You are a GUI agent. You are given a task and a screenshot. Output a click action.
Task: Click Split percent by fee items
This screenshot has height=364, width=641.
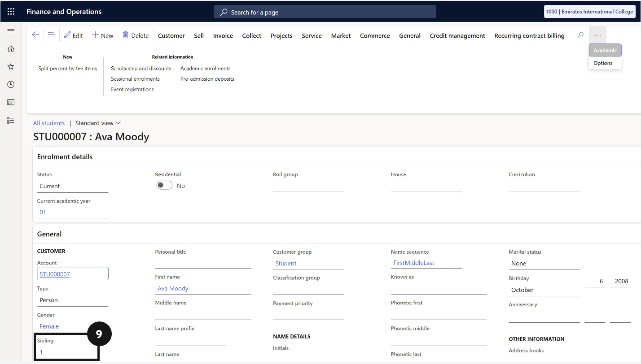(x=68, y=68)
